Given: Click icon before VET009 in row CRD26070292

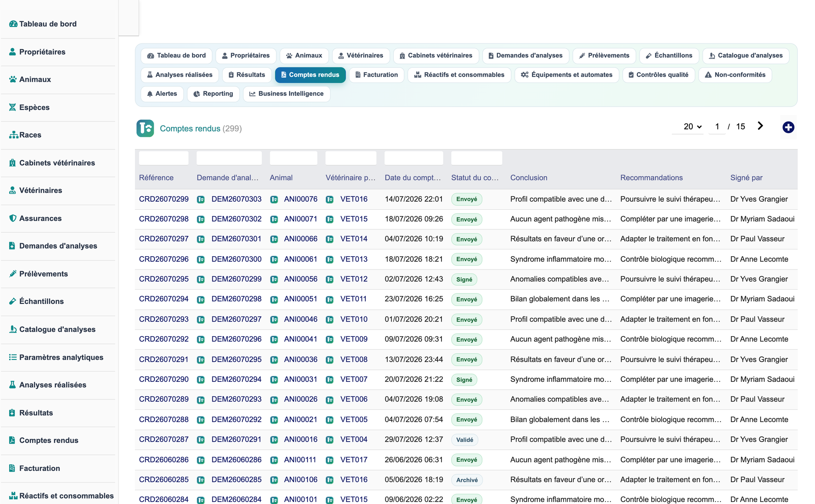Looking at the screenshot, I should point(330,339).
